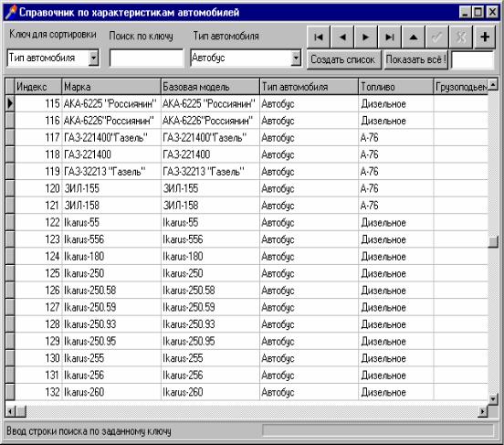Click the post edit checkmark button
Viewport: 504px width, 445px height.
click(437, 37)
